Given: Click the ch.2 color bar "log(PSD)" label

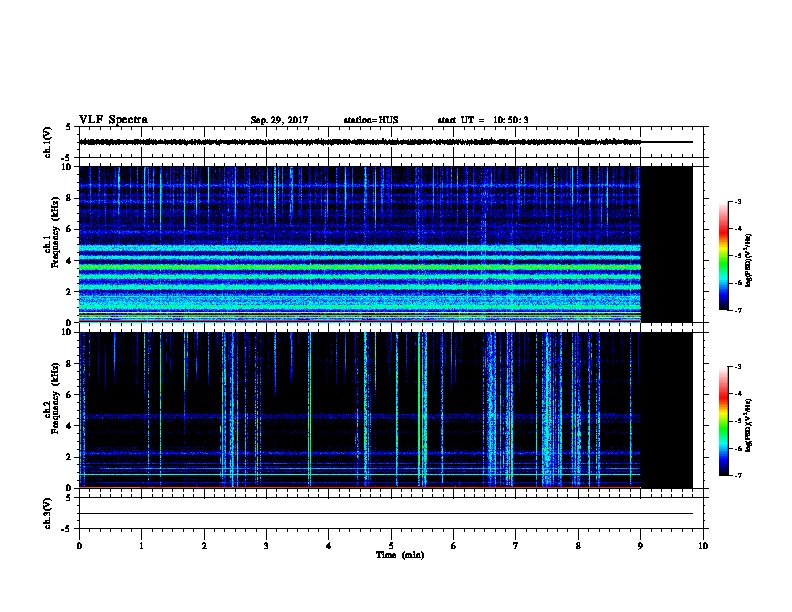Looking at the screenshot, I should coord(749,425).
